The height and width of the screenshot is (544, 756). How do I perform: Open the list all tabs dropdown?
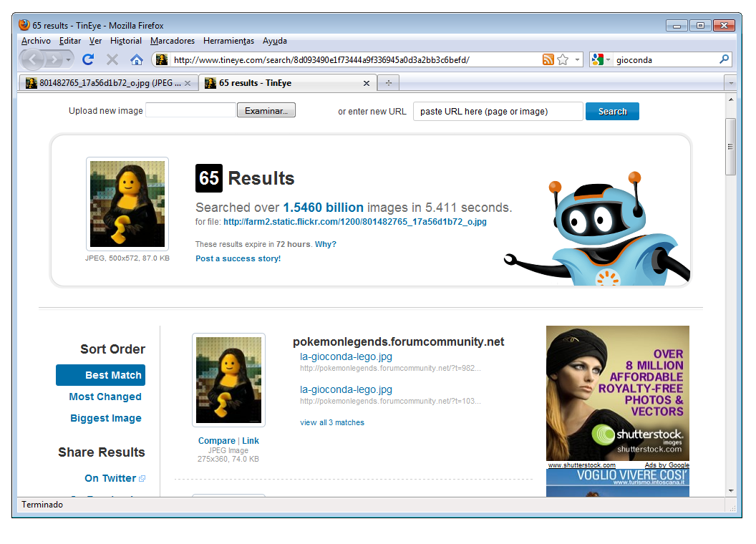[731, 83]
